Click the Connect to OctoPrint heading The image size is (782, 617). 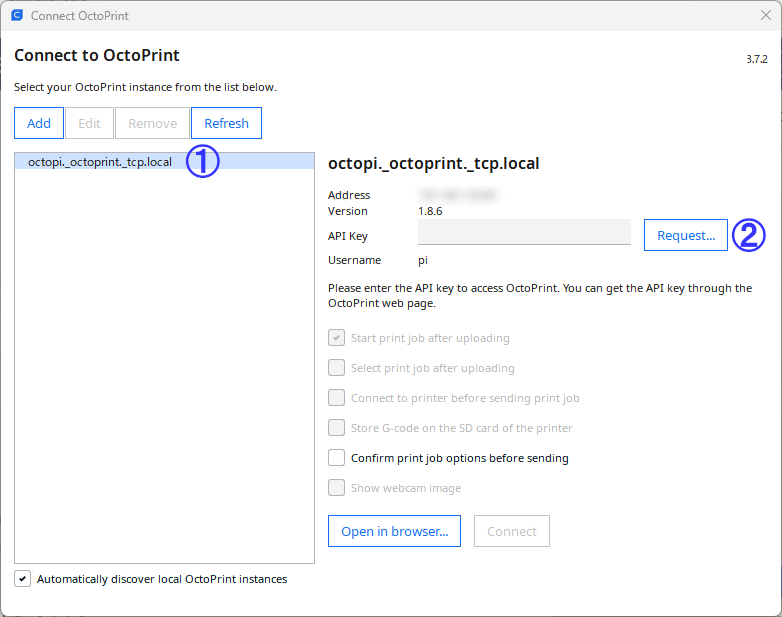[x=97, y=55]
